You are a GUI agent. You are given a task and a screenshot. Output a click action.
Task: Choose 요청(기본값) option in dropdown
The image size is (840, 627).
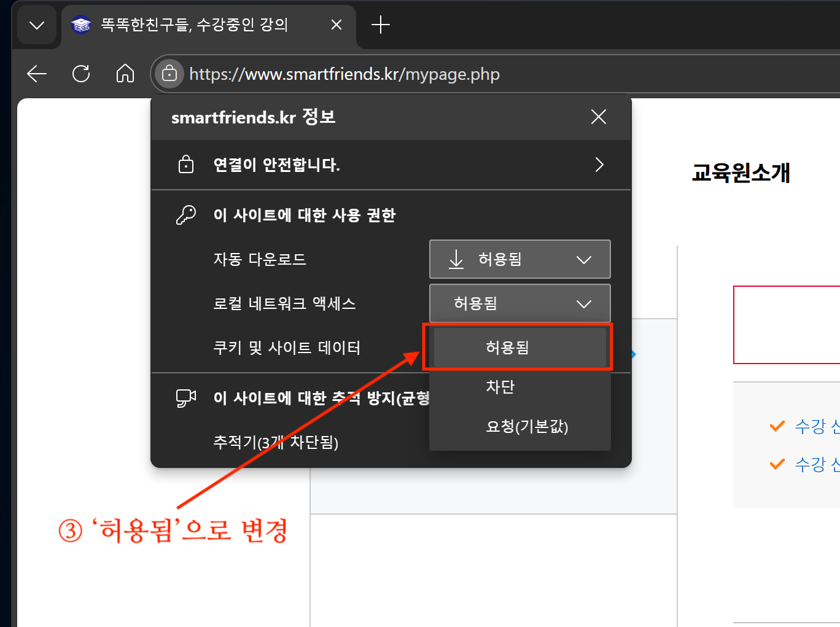[526, 426]
